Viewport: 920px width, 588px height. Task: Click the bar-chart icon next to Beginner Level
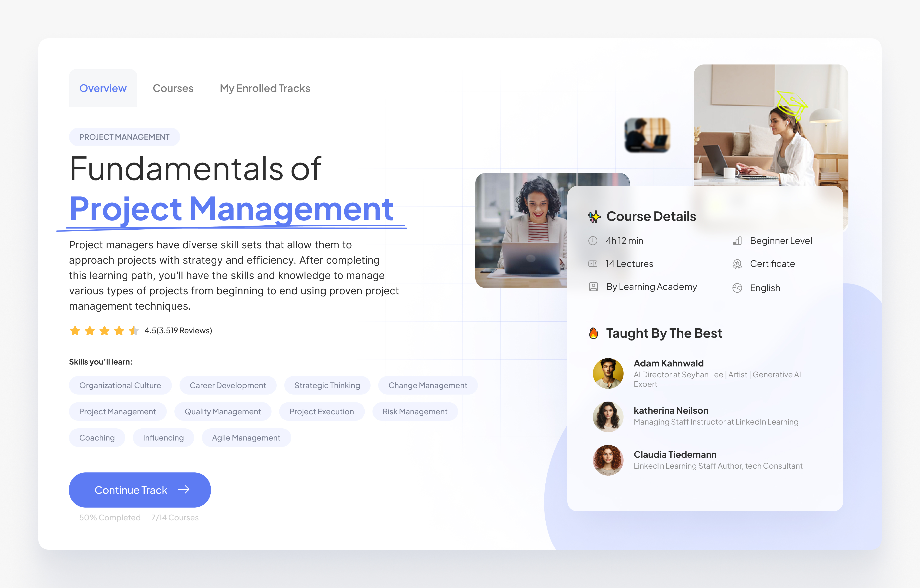pos(737,240)
